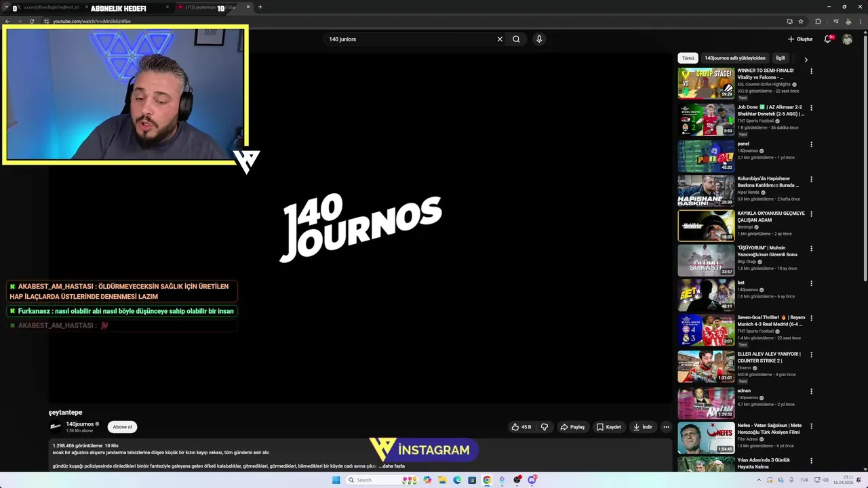Open the Windows Start menu
This screenshot has height=488, width=868.
coord(336,480)
